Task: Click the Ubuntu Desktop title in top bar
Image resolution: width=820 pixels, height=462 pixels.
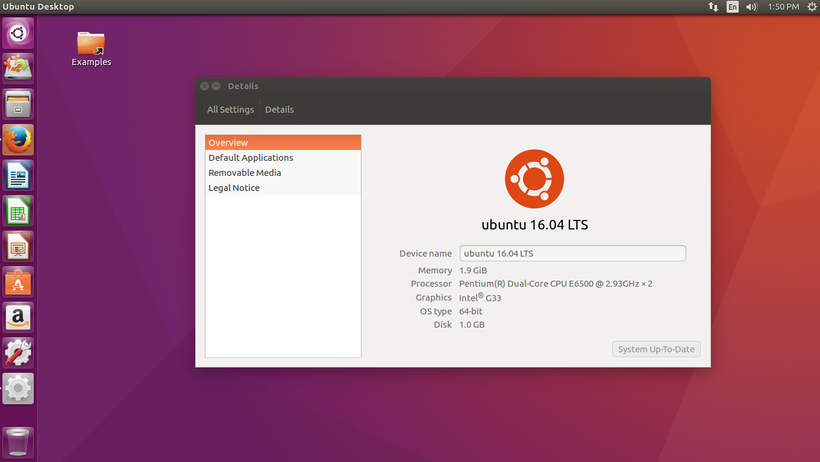Action: [38, 7]
